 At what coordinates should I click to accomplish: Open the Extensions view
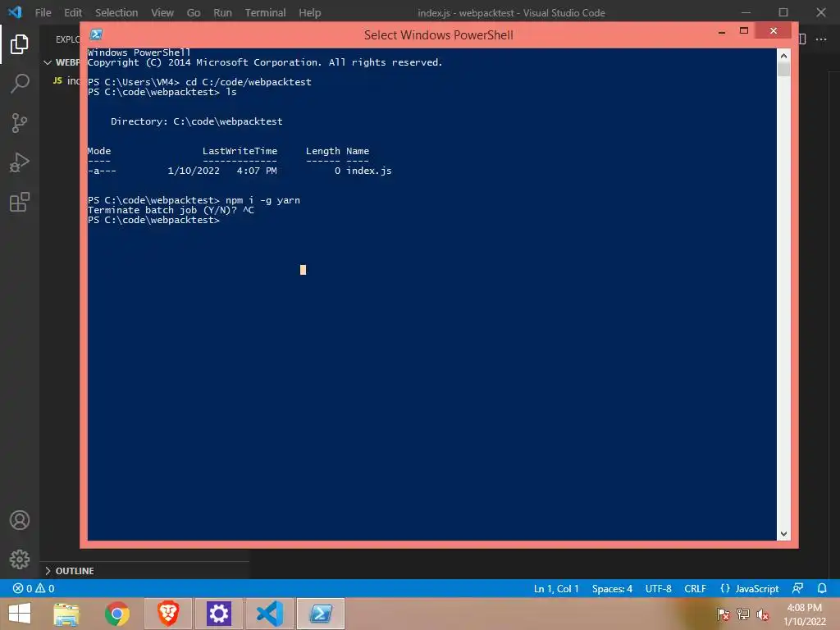coord(20,202)
